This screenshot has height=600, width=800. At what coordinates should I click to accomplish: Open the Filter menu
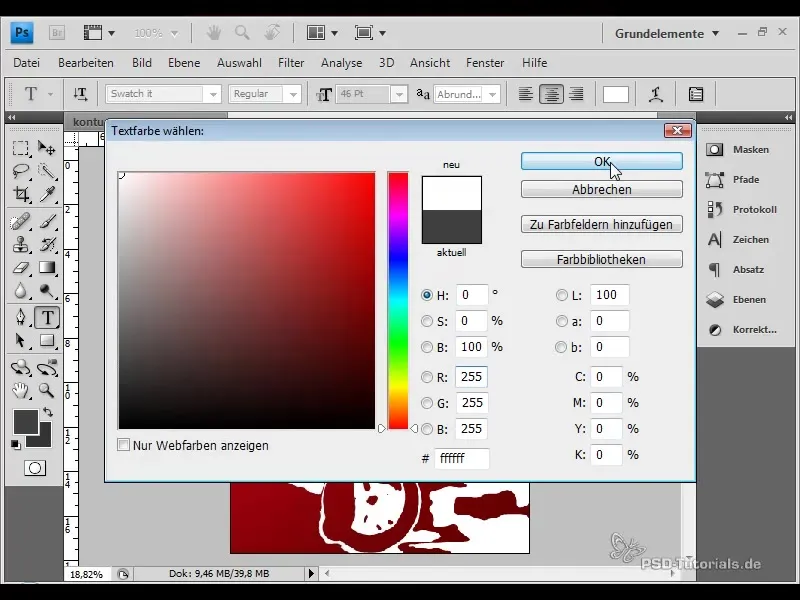(291, 63)
